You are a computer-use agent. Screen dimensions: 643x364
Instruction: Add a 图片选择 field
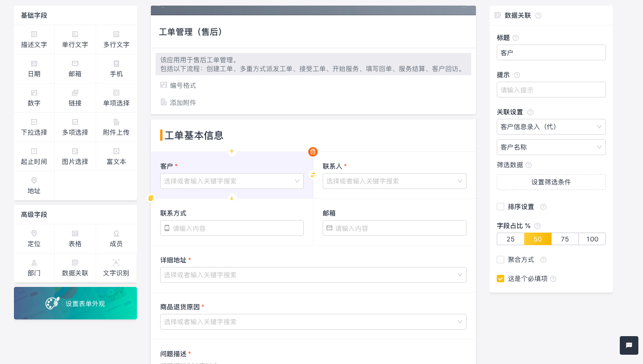[75, 156]
